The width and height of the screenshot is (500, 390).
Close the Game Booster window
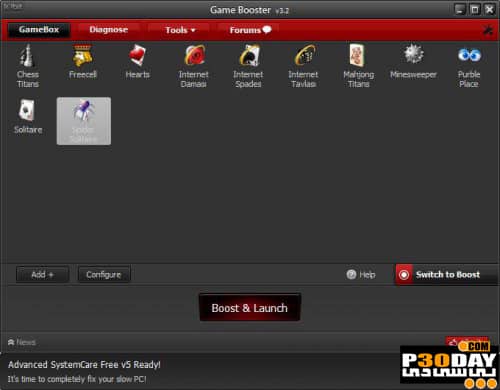point(489,9)
